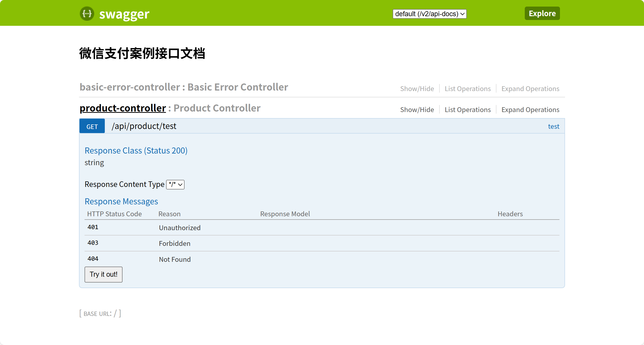Image resolution: width=644 pixels, height=345 pixels.
Task: Click the test operation link
Action: 553,126
